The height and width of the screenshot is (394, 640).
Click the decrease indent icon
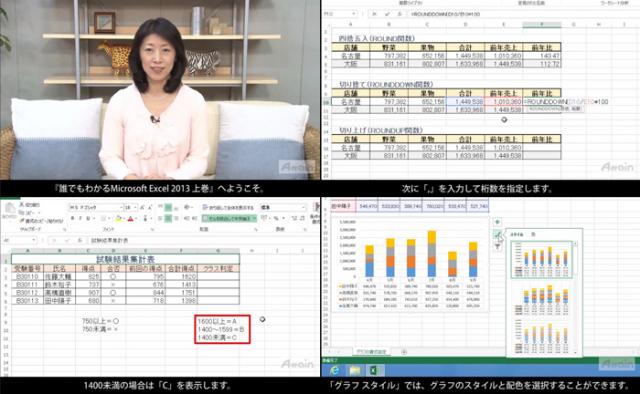coord(186,219)
